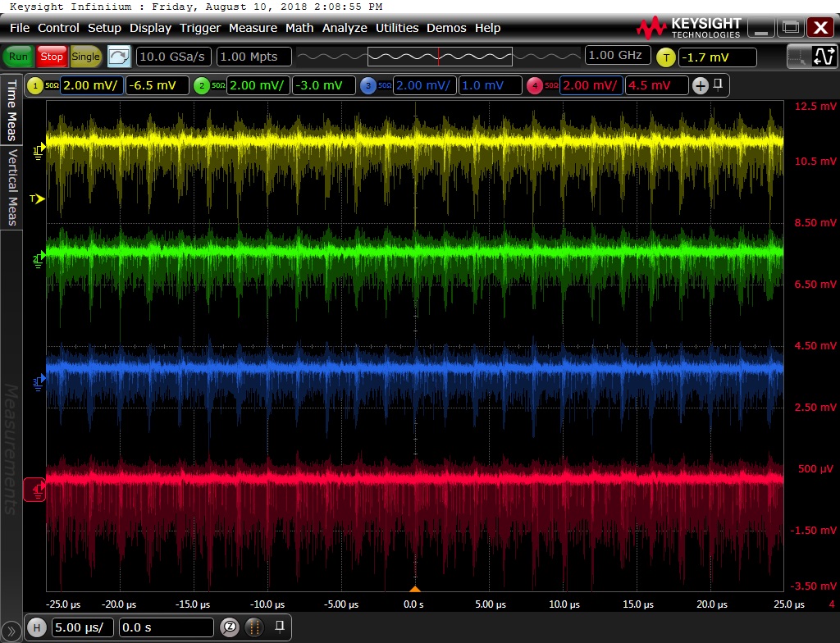
Task: Click the zoom Z icon
Action: click(x=231, y=628)
